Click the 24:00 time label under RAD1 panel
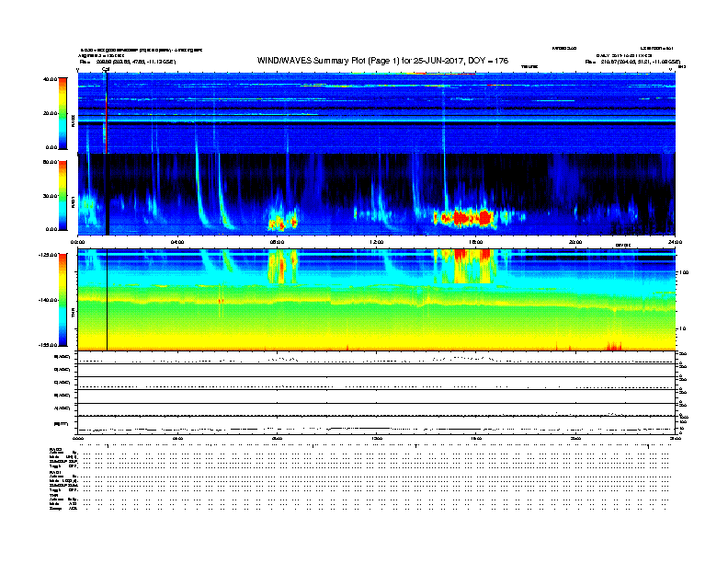Screen dimensions: 728x563 click(x=675, y=242)
